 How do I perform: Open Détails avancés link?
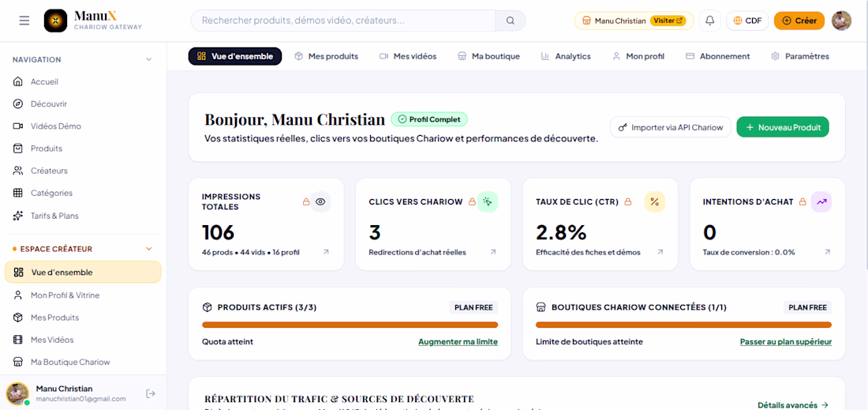pyautogui.click(x=793, y=405)
